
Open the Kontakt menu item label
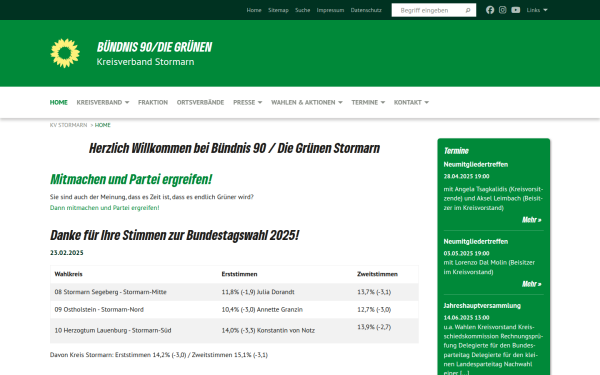pos(408,103)
